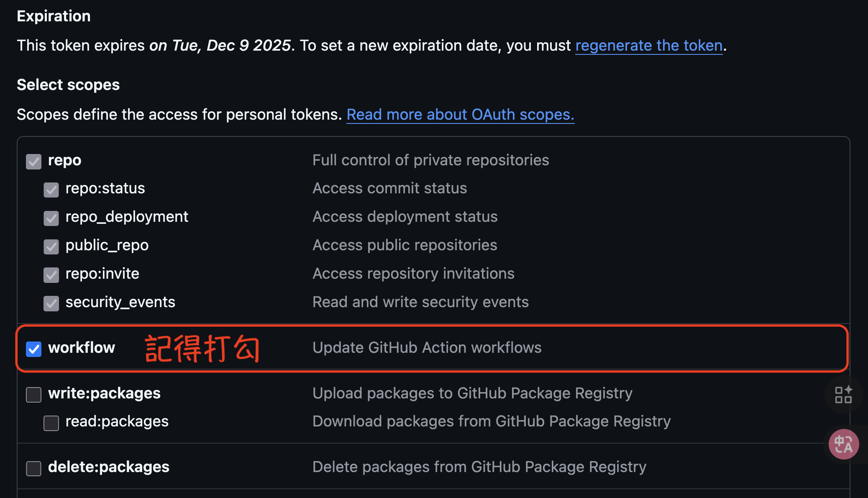Click the write:packages scope label

104,393
